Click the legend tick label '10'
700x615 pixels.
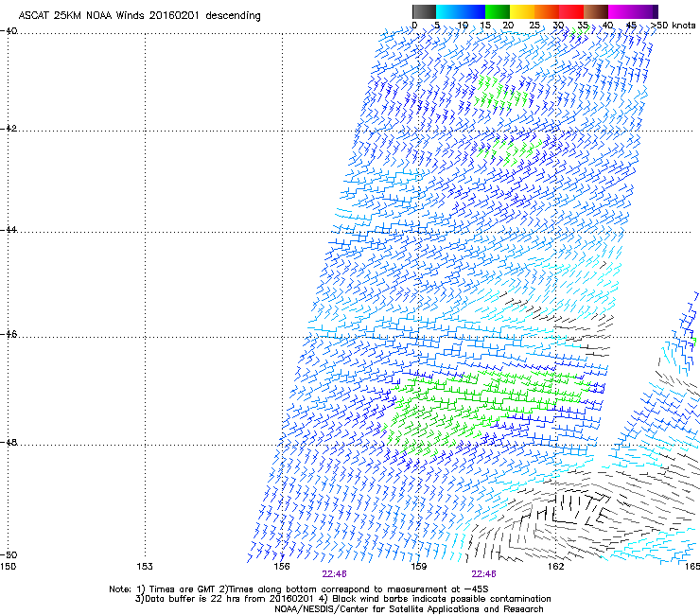(x=463, y=26)
